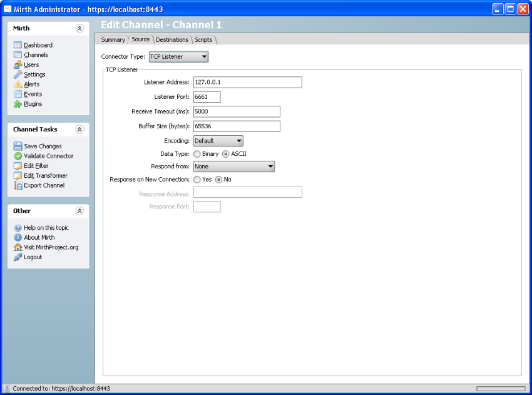Click the Validate Connector checkmark icon
532x395 pixels.
[x=18, y=156]
